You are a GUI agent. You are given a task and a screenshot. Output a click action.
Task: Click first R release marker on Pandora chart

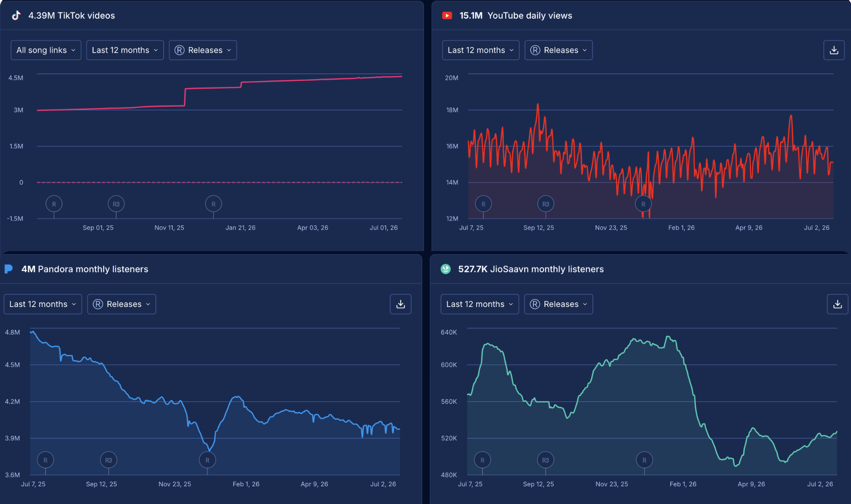coord(45,460)
